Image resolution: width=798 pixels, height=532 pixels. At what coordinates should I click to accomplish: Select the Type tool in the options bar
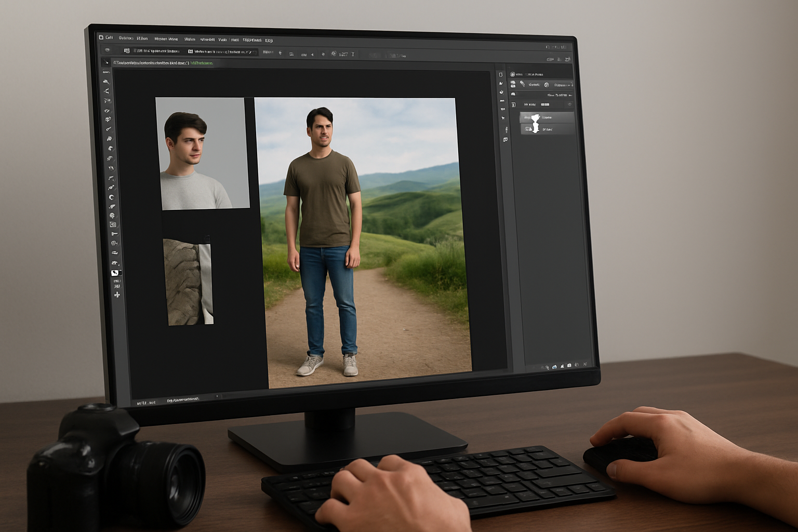(352, 54)
